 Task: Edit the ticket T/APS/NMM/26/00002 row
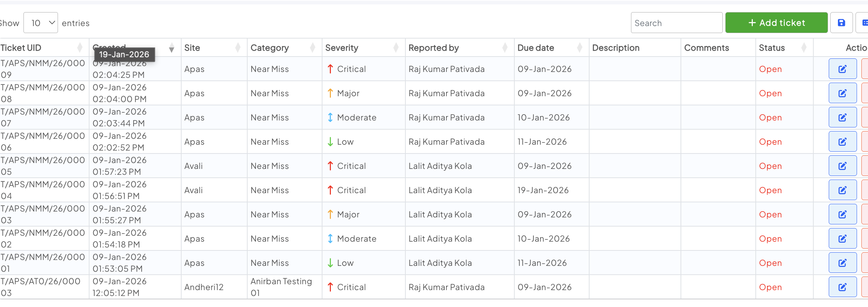tap(842, 239)
